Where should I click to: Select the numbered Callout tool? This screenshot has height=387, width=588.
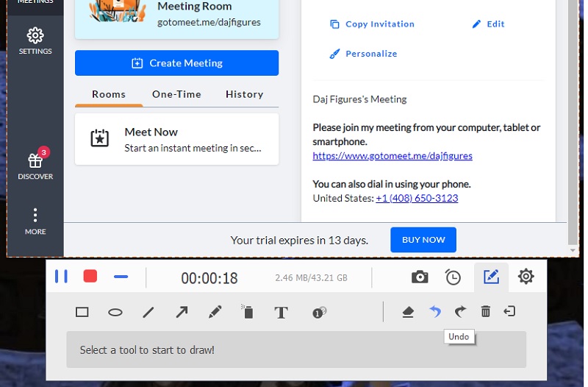point(319,312)
